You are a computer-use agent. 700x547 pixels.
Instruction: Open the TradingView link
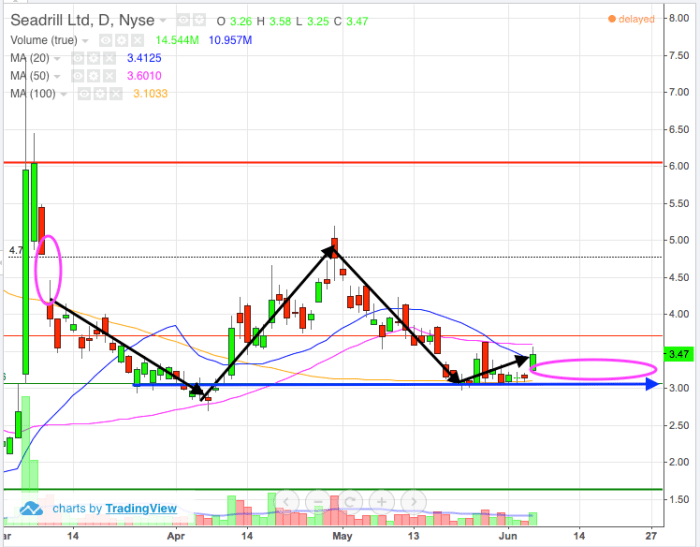[141, 509]
